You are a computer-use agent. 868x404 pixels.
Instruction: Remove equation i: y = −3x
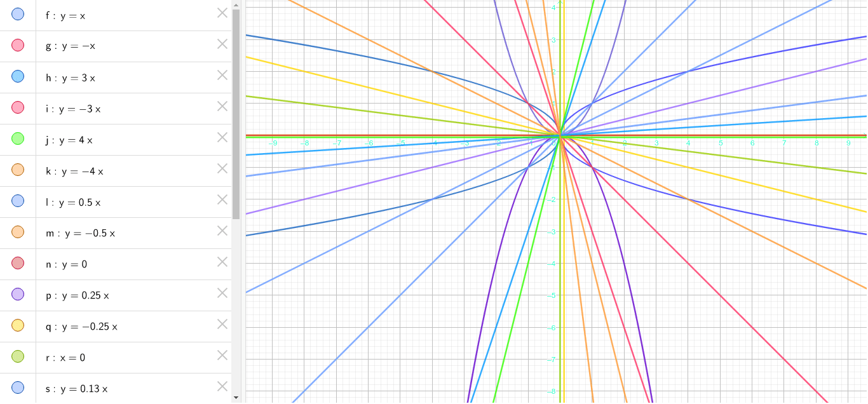(x=222, y=106)
